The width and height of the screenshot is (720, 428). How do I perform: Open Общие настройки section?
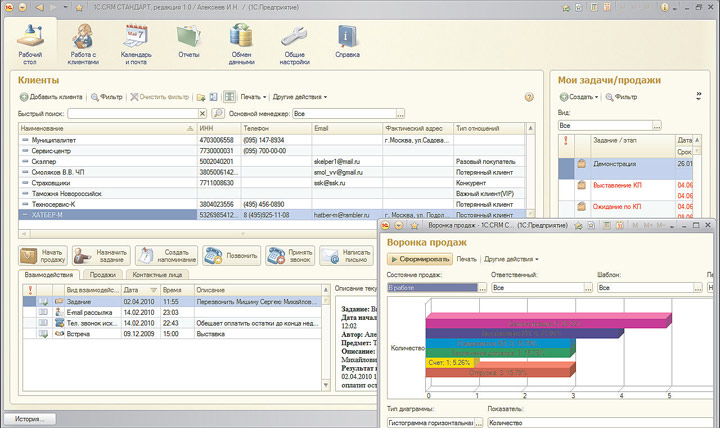pos(294,44)
